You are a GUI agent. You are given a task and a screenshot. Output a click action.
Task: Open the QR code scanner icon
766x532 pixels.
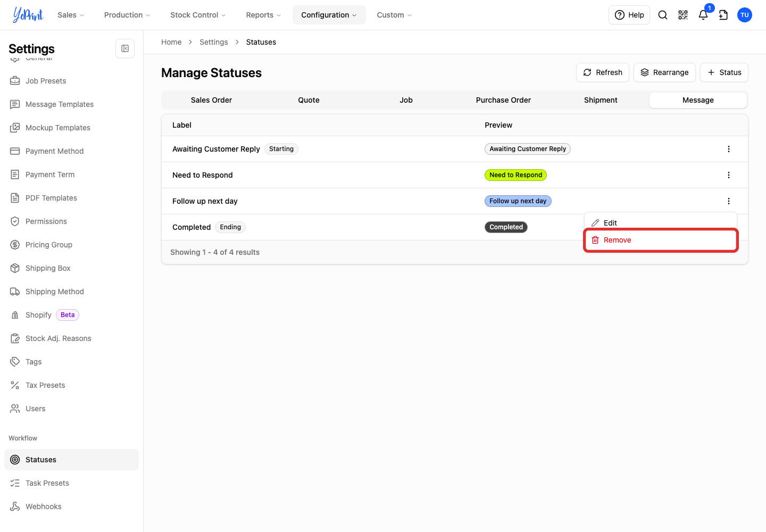tap(683, 15)
